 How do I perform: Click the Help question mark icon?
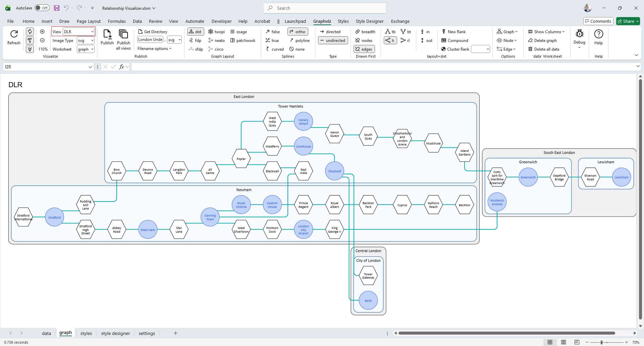coord(598,34)
